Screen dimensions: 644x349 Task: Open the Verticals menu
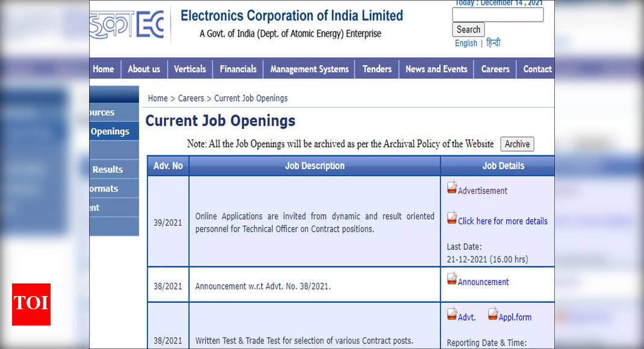coord(190,69)
